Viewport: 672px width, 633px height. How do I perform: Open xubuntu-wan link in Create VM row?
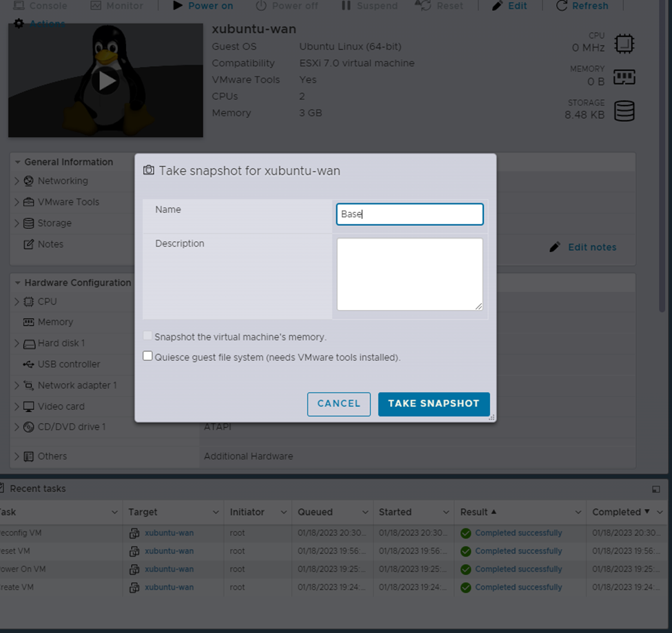click(169, 587)
